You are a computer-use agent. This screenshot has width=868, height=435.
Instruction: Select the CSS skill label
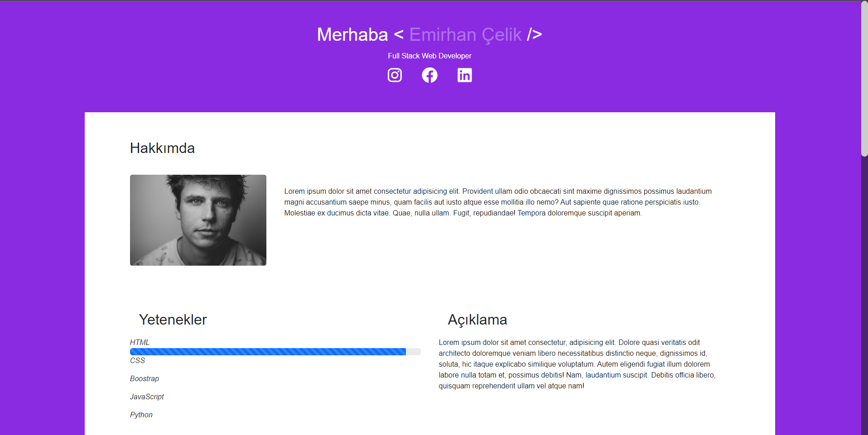pos(137,360)
